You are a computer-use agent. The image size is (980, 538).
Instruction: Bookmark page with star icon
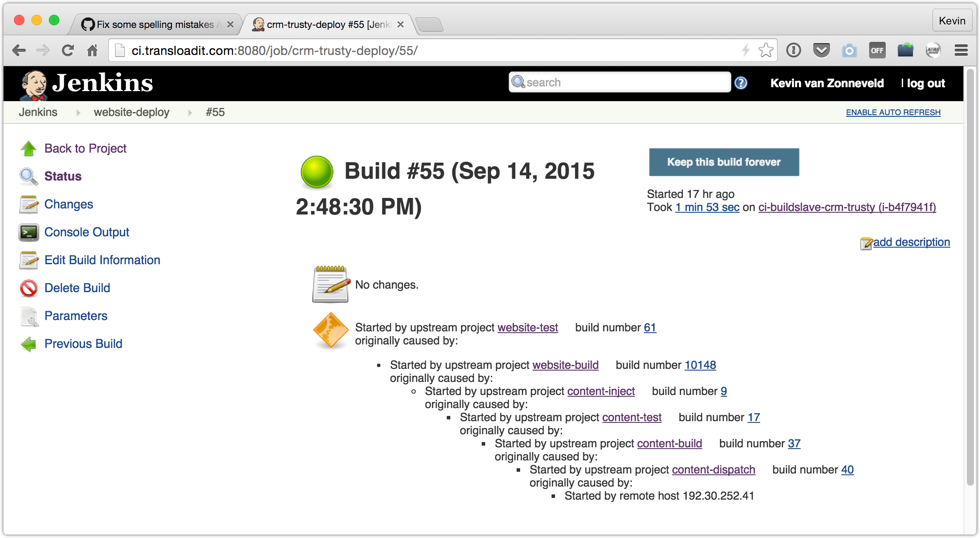coord(766,51)
